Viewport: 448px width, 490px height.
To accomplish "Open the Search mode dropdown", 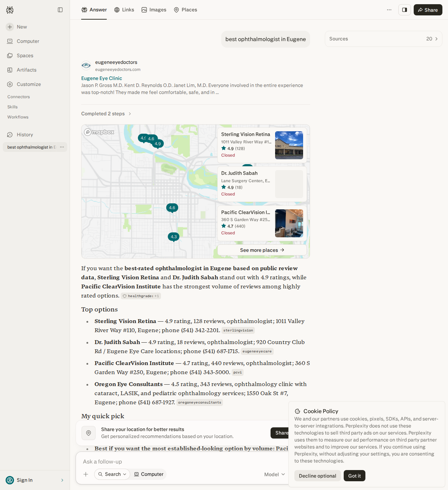I will [x=112, y=474].
